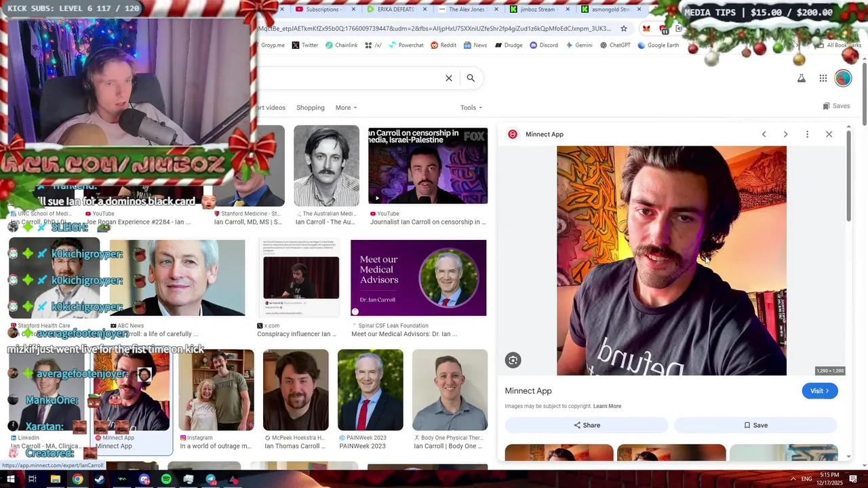
Task: Open the Google apps grid
Action: tap(823, 79)
